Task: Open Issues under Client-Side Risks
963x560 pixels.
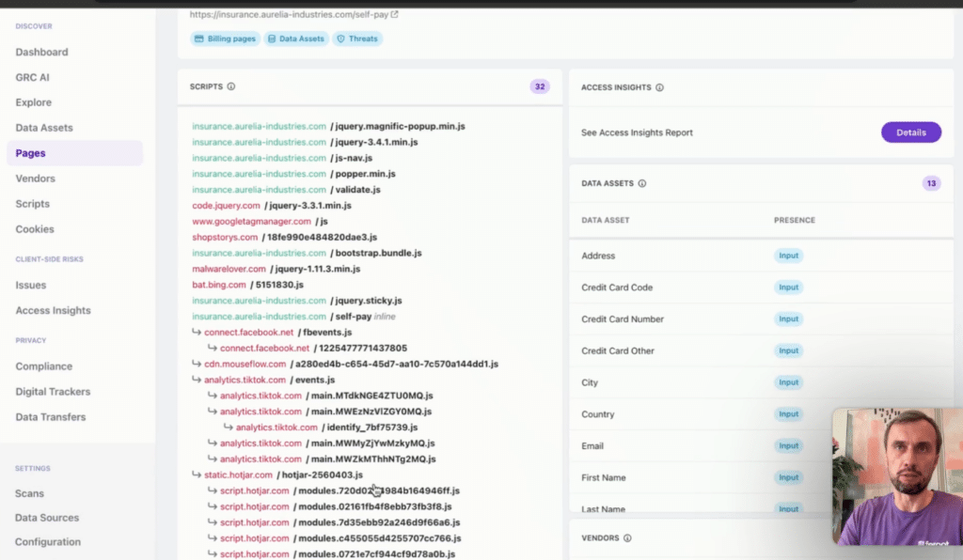Action: click(x=31, y=286)
